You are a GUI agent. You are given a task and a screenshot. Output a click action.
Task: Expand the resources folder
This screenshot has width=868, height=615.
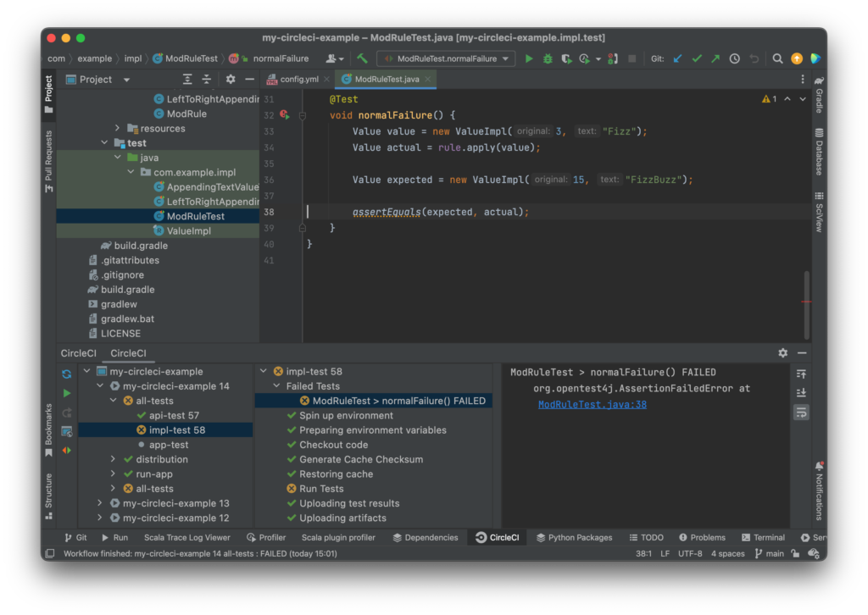click(x=117, y=128)
